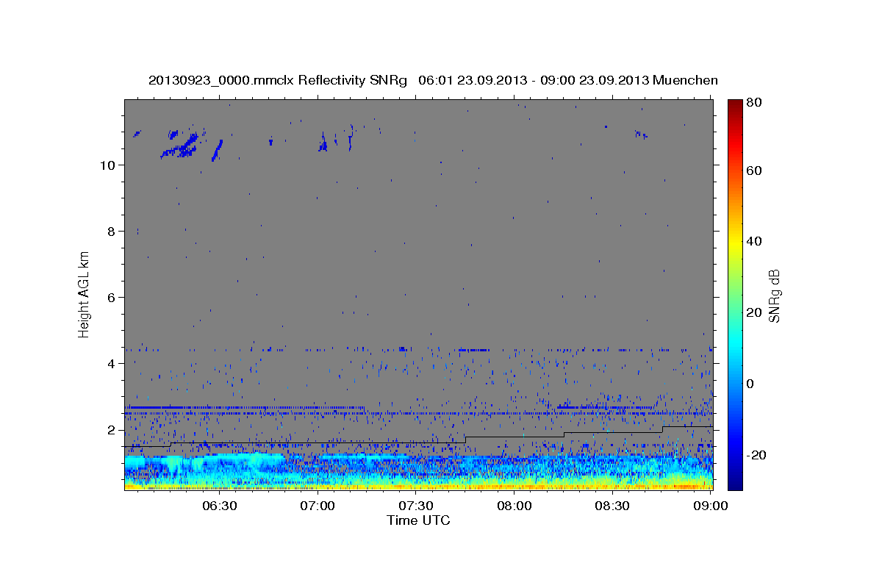Click the 07:30 time tick label
The height and width of the screenshot is (588, 882).
tap(416, 506)
